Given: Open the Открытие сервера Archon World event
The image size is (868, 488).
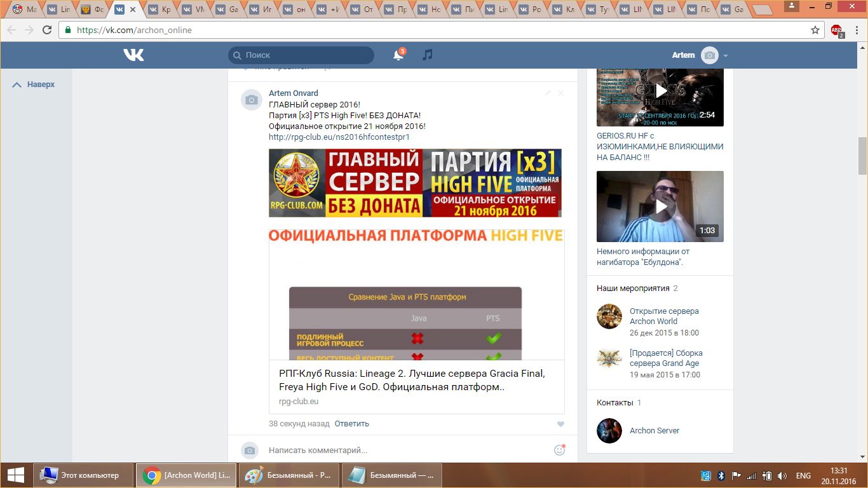Looking at the screenshot, I should click(664, 316).
